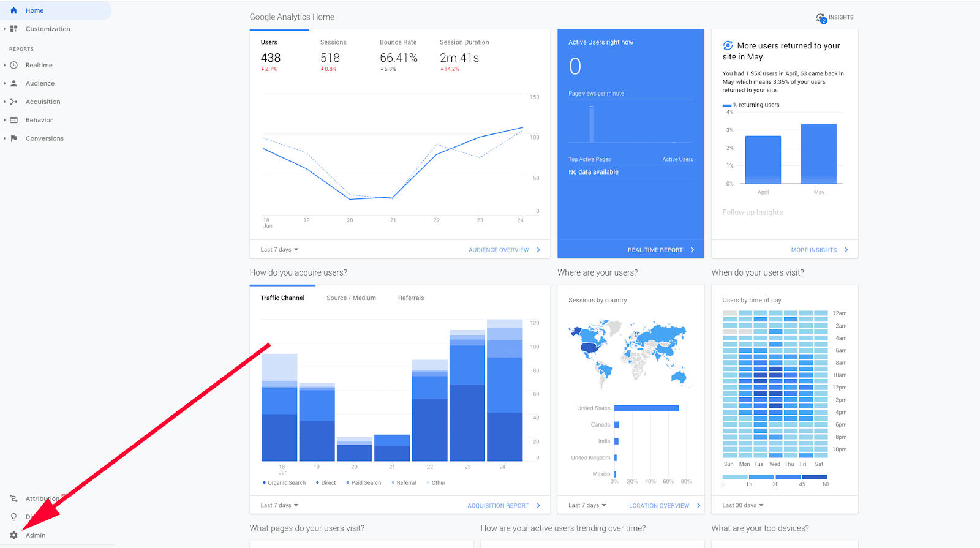
Task: Open the Admin settings link
Action: 36,535
